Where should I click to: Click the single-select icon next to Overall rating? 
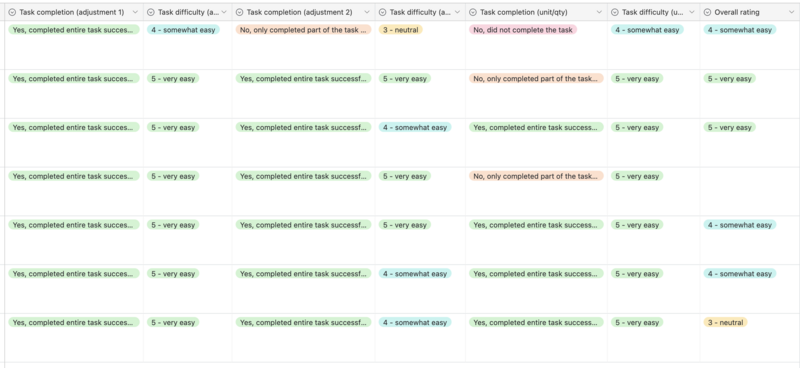708,12
